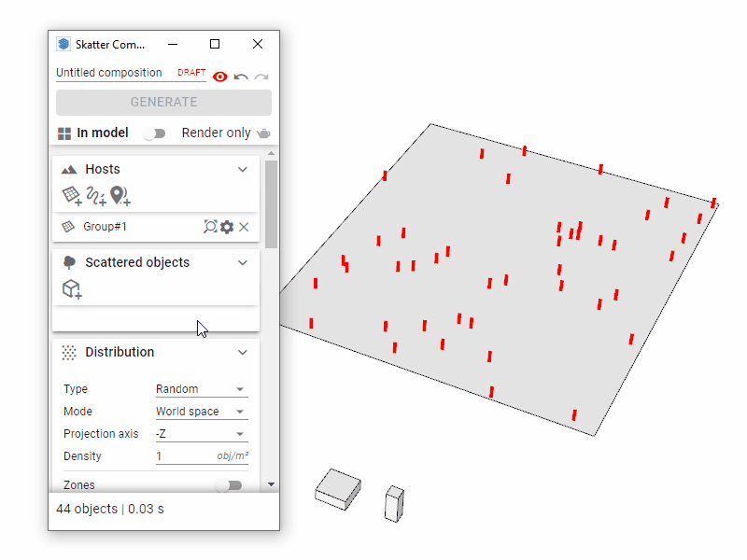The image size is (747, 560).
Task: Collapse the Hosts section
Action: pyautogui.click(x=243, y=169)
